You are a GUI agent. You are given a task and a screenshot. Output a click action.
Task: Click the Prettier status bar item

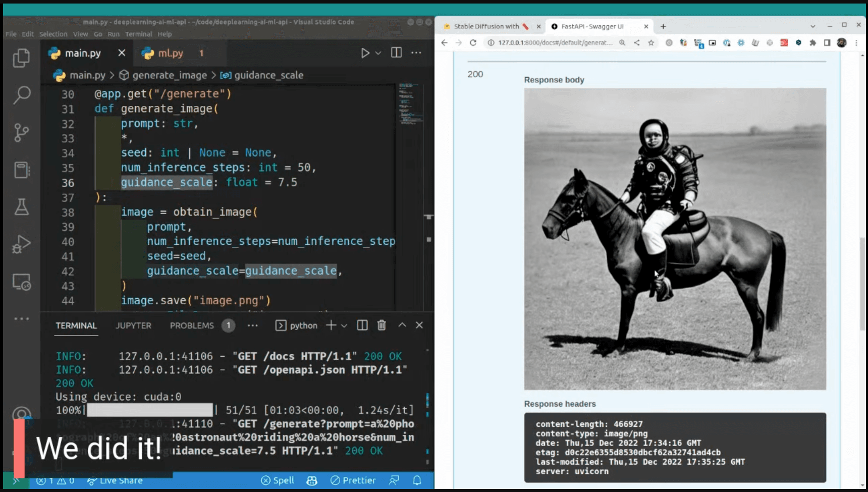pyautogui.click(x=353, y=480)
